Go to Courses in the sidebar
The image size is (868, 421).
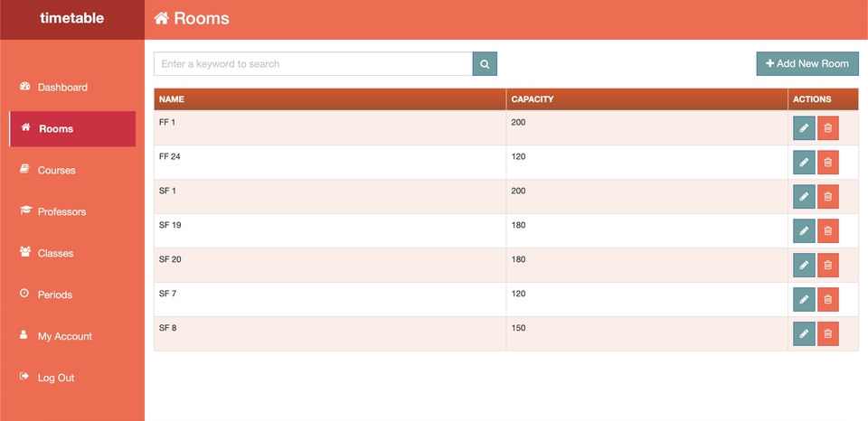click(x=72, y=170)
